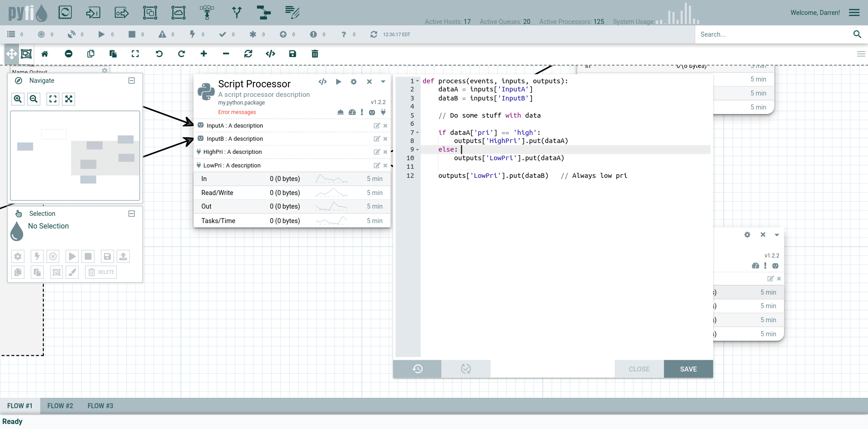Click Welcome, Darren! user label
The width and height of the screenshot is (868, 429).
pyautogui.click(x=815, y=13)
